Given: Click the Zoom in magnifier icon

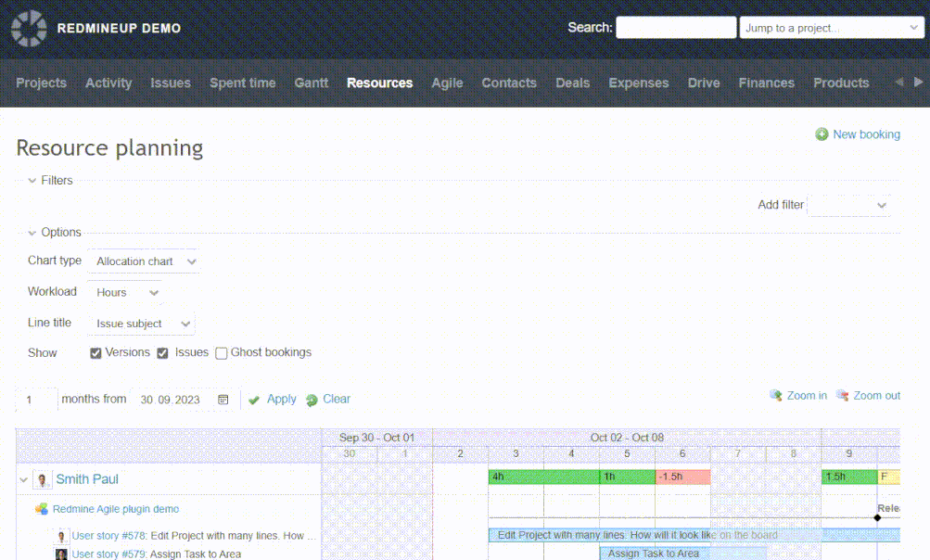Looking at the screenshot, I should [776, 396].
